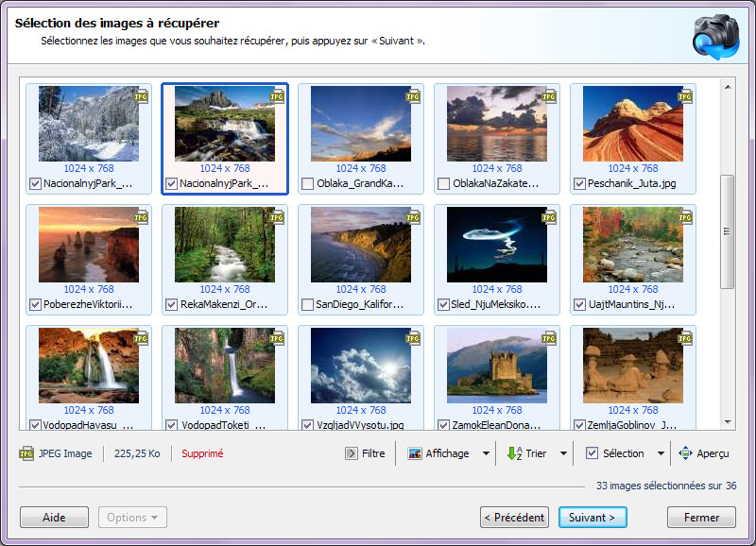The image size is (756, 546).
Task: Click the Affichage display icon
Action: click(416, 452)
